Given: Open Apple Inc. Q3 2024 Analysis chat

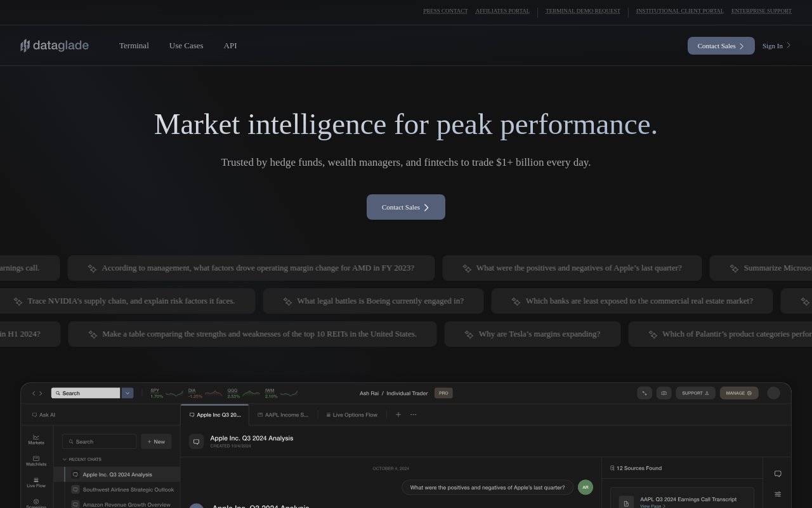Looking at the screenshot, I should tap(117, 474).
